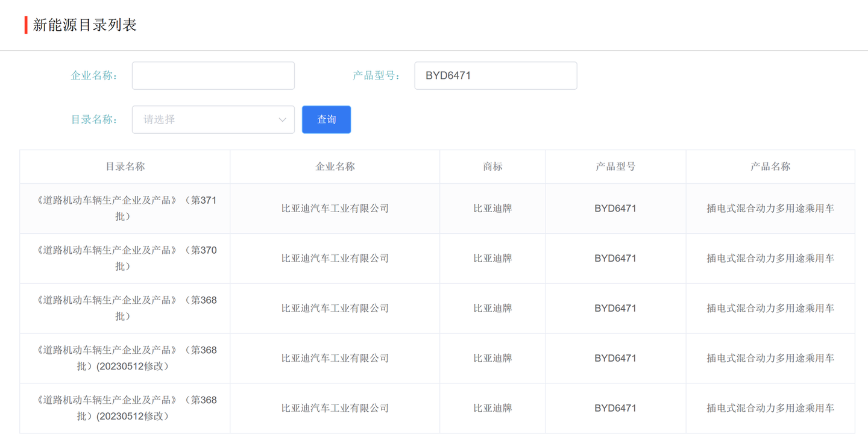Click BYD6471 model cell in 第371批 row

click(x=615, y=209)
